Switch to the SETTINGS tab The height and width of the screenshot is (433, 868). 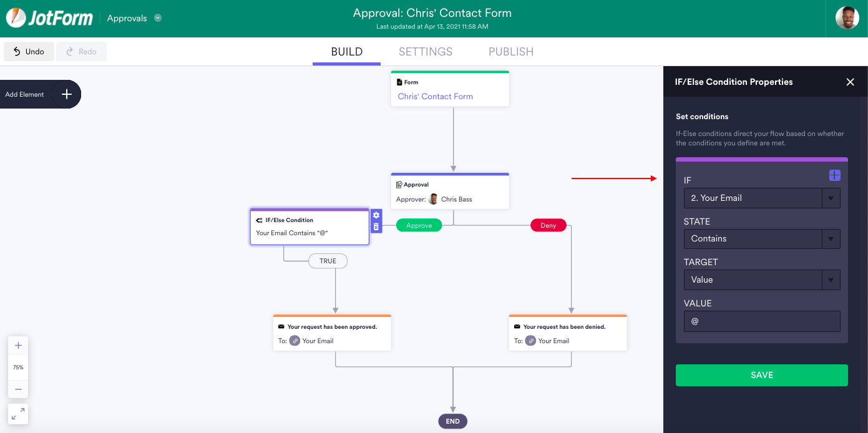click(426, 52)
